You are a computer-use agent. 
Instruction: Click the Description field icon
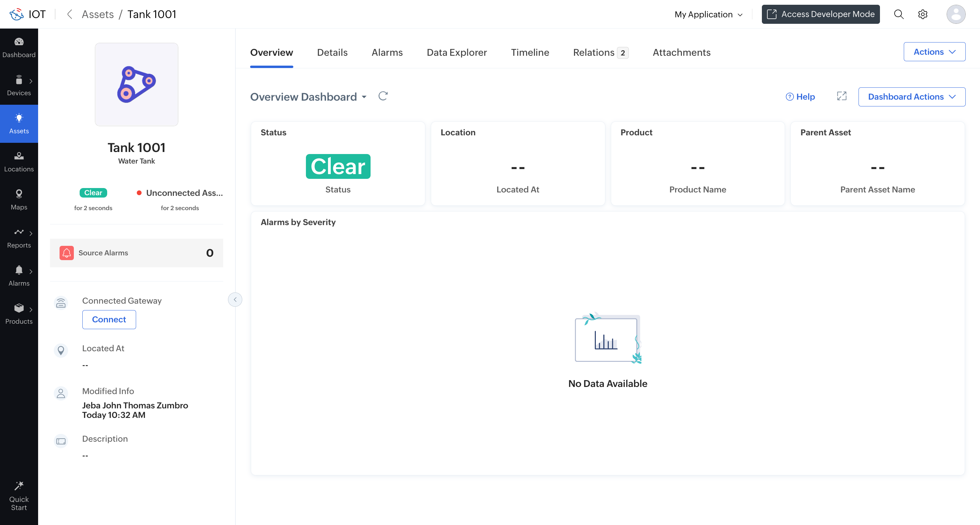[x=61, y=441]
